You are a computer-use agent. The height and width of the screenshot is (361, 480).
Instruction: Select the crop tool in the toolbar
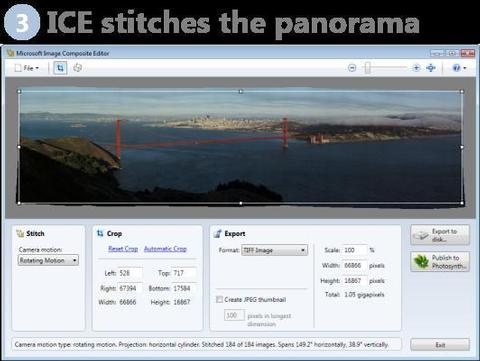60,68
